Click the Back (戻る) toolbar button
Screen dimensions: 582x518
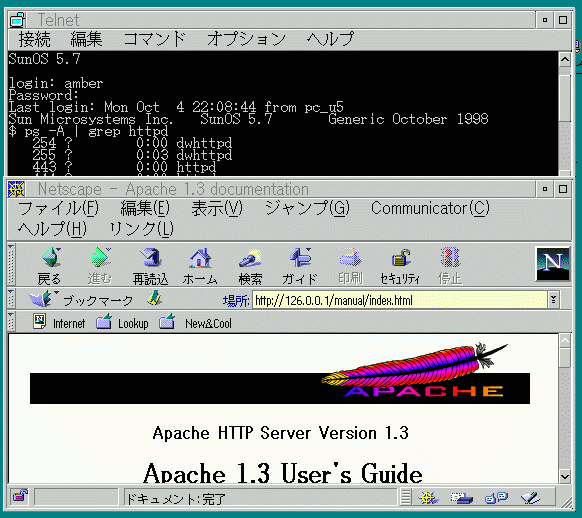tap(50, 266)
